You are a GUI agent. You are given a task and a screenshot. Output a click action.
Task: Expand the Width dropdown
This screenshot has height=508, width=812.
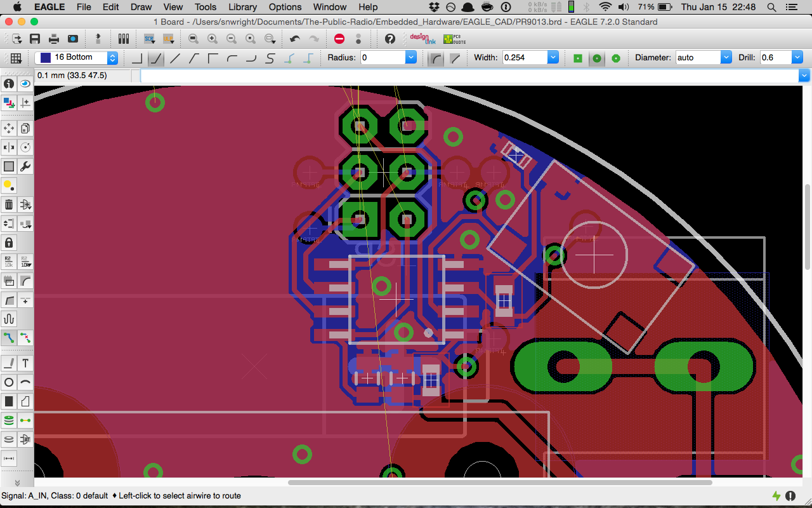pos(553,58)
